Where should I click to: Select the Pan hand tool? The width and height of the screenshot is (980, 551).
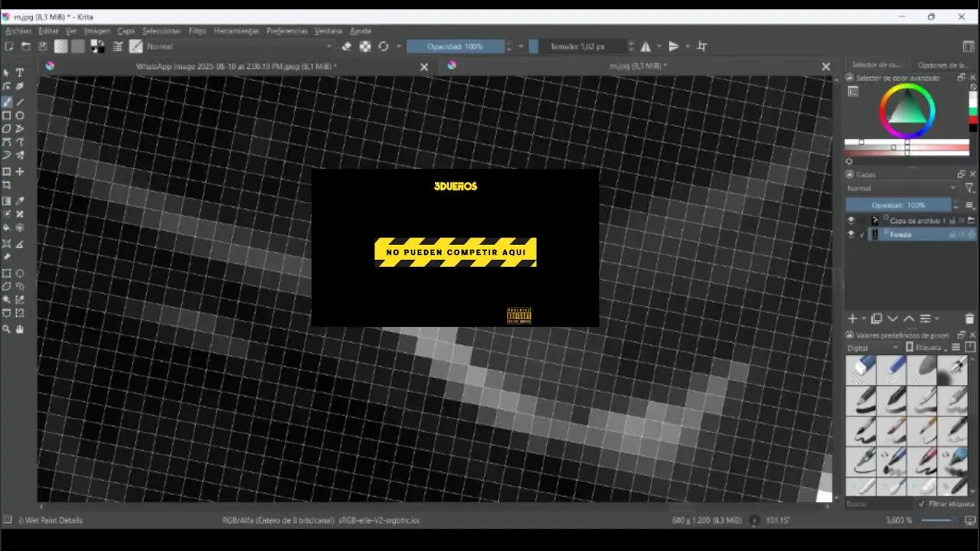20,329
